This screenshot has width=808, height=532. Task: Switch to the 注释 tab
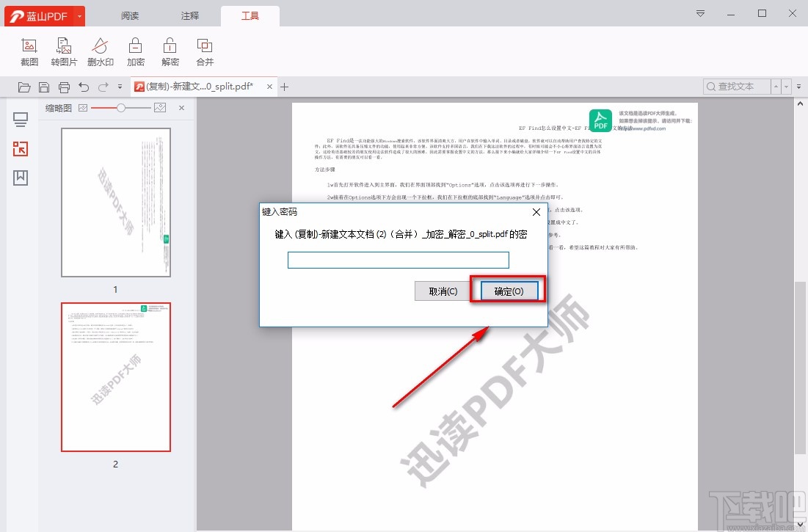[x=189, y=15]
